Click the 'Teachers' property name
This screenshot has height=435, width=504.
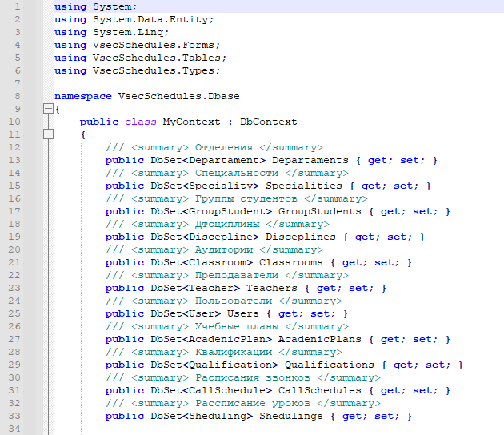[271, 288]
